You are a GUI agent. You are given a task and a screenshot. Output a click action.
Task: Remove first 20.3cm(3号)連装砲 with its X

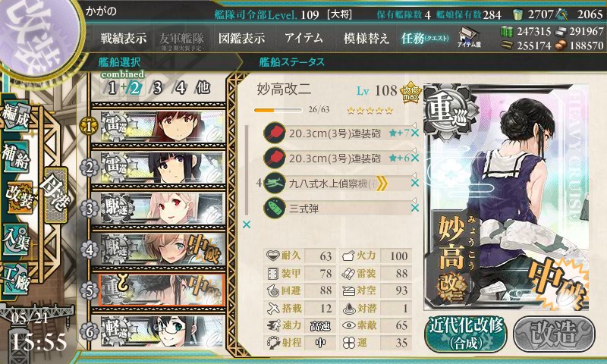click(x=415, y=133)
